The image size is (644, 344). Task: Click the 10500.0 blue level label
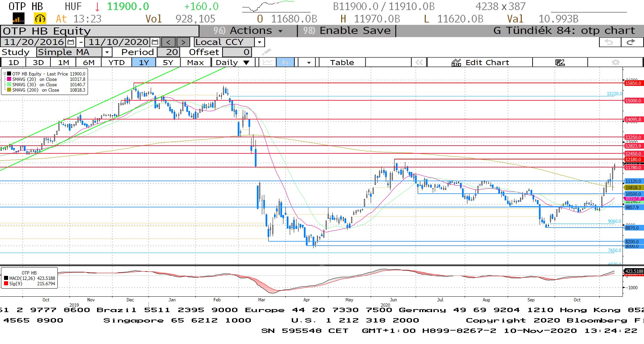point(633,194)
